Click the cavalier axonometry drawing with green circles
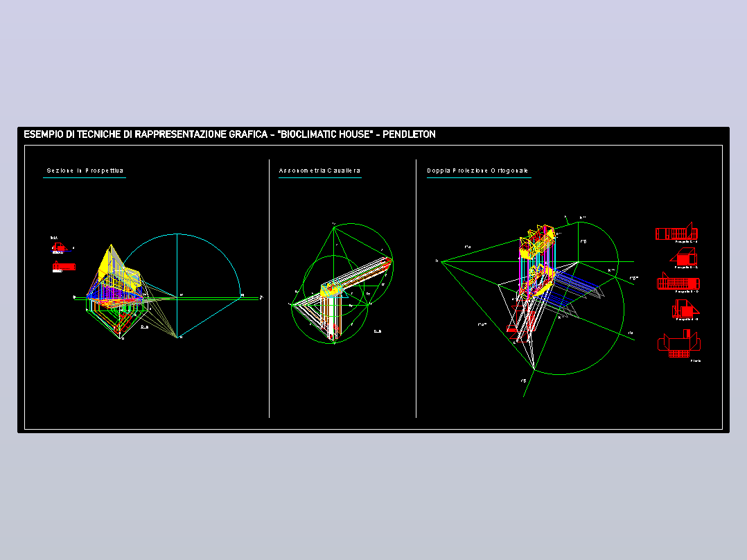Image resolution: width=747 pixels, height=560 pixels. pyautogui.click(x=342, y=283)
